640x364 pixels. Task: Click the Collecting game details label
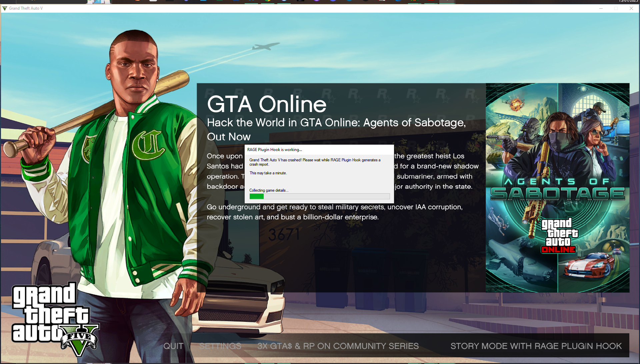tap(269, 190)
